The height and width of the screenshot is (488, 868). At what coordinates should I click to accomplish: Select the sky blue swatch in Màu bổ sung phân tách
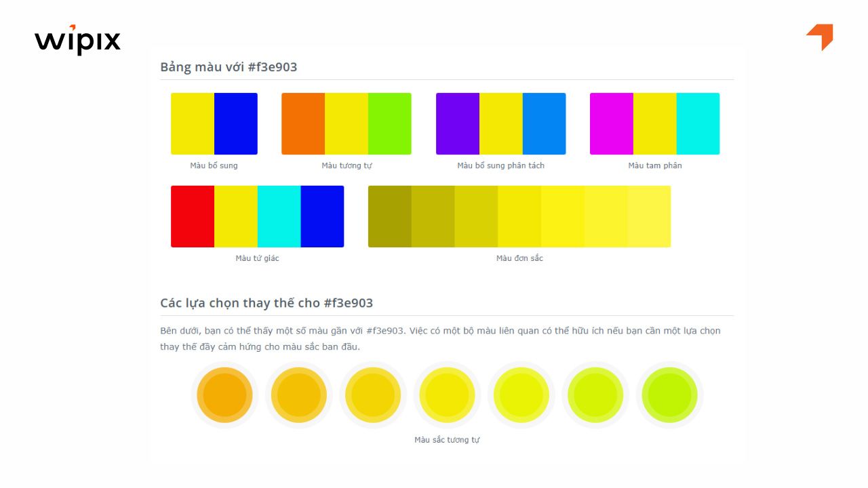544,123
